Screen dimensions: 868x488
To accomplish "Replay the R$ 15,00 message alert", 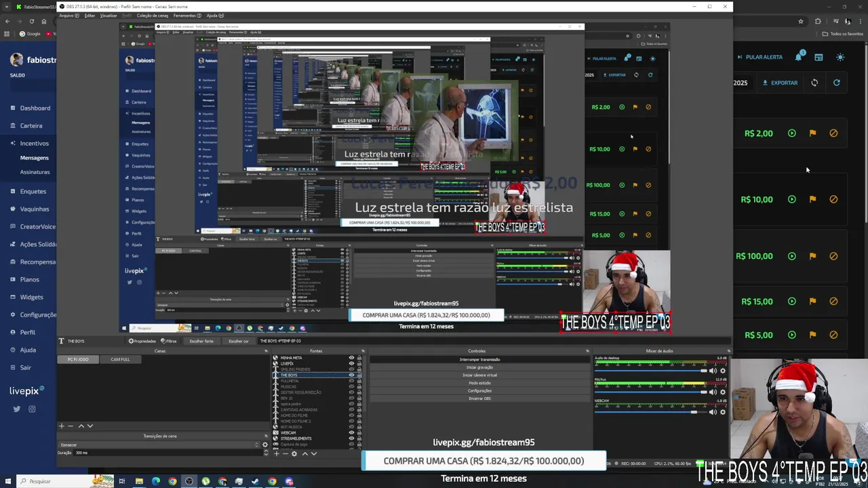I will click(x=791, y=302).
